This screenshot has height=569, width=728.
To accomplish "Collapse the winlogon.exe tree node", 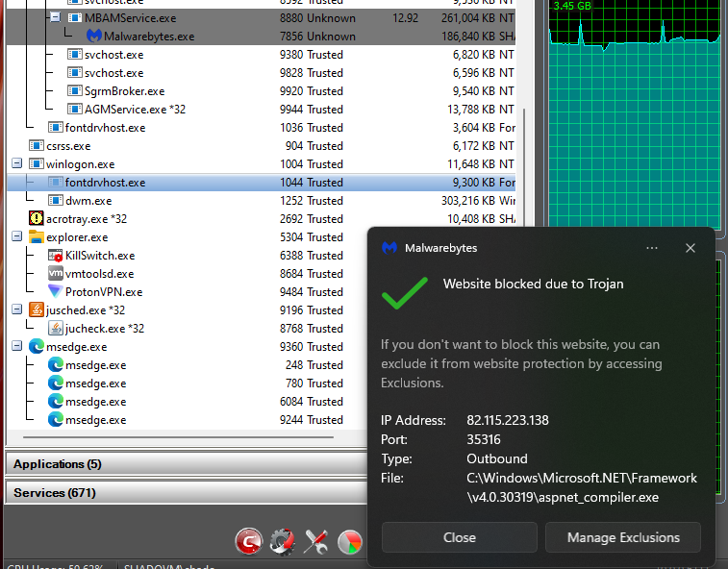I will [x=16, y=163].
